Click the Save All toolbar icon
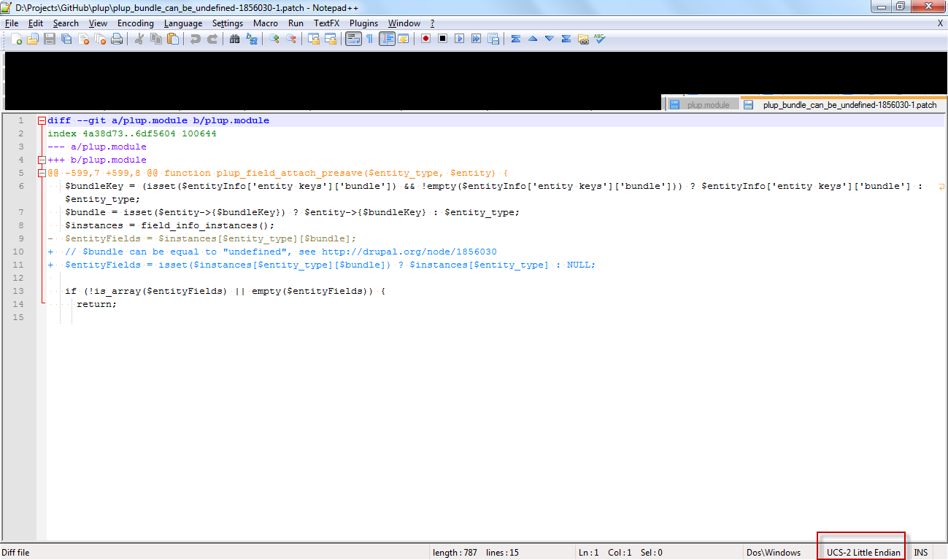Viewport: 948px width, 560px height. pos(66,39)
